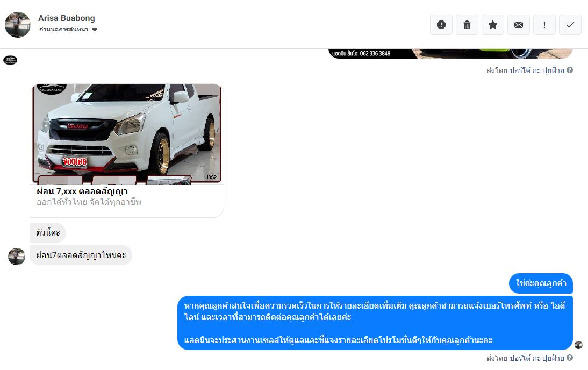
Task: Click the top ส่งโดย ปอร์โต้ กะ ปุยฝ้าย label
Action: pos(525,70)
